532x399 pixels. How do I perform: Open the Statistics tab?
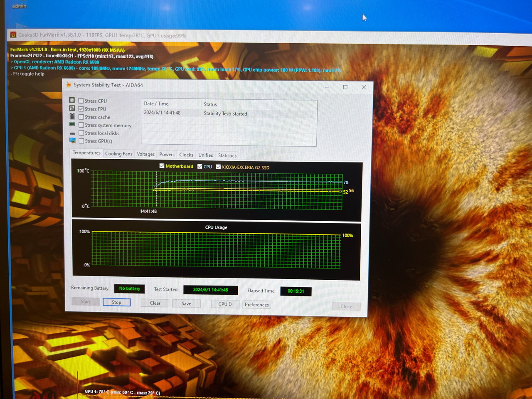[x=227, y=155]
